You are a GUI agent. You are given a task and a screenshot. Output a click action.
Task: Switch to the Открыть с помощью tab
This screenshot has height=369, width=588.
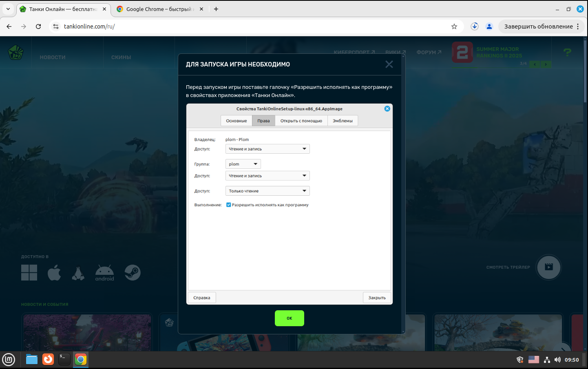click(301, 121)
